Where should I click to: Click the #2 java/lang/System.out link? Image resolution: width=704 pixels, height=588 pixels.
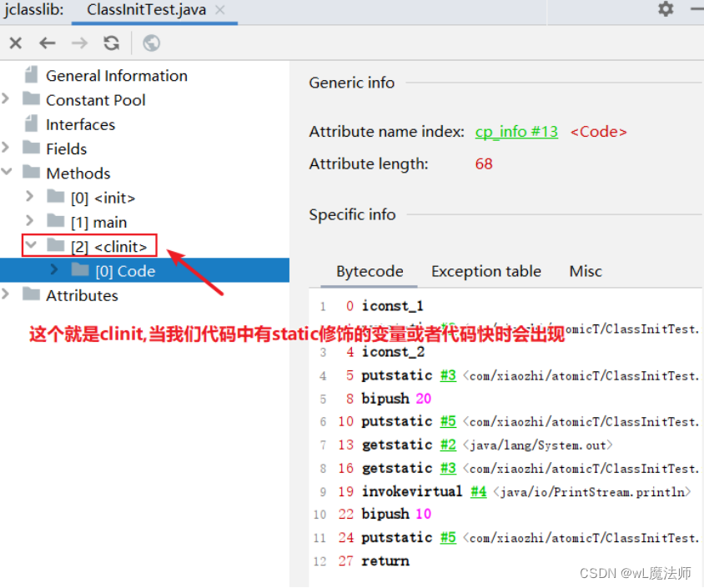click(x=448, y=445)
